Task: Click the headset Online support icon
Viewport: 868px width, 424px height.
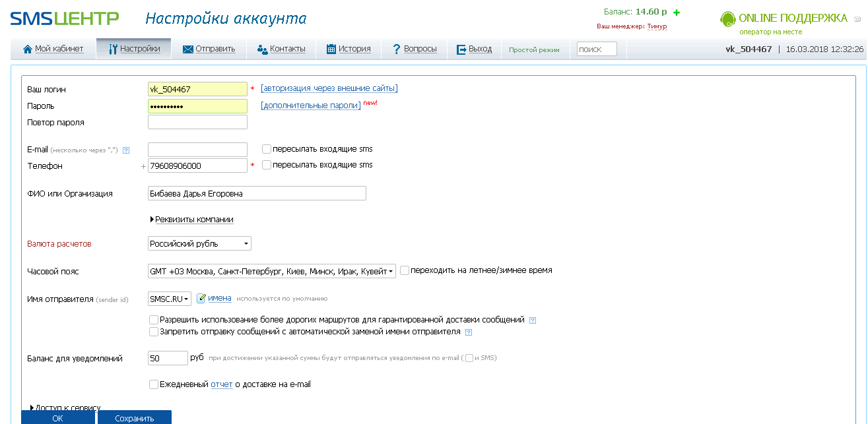Action: [727, 19]
